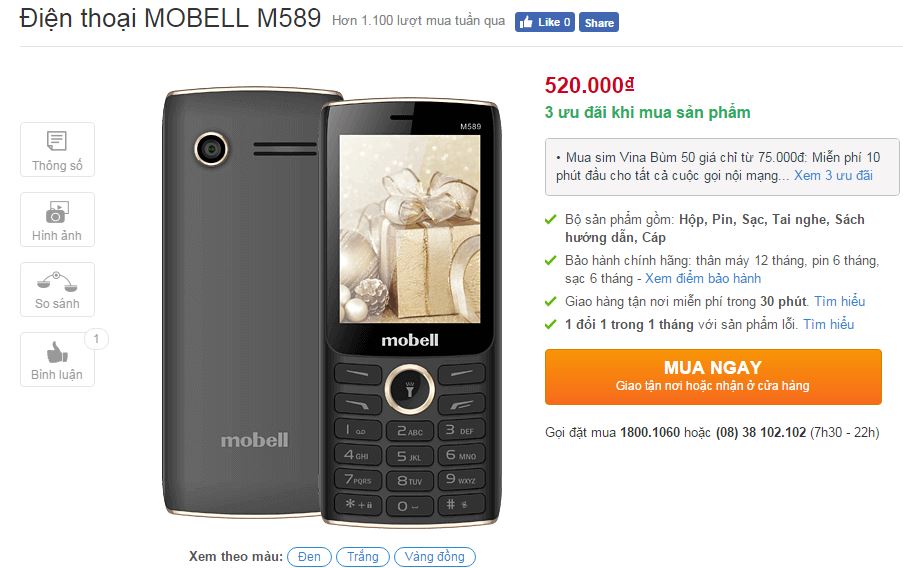Click the MOBELL M589 phone product image
This screenshot has width=903, height=568.
point(332,307)
